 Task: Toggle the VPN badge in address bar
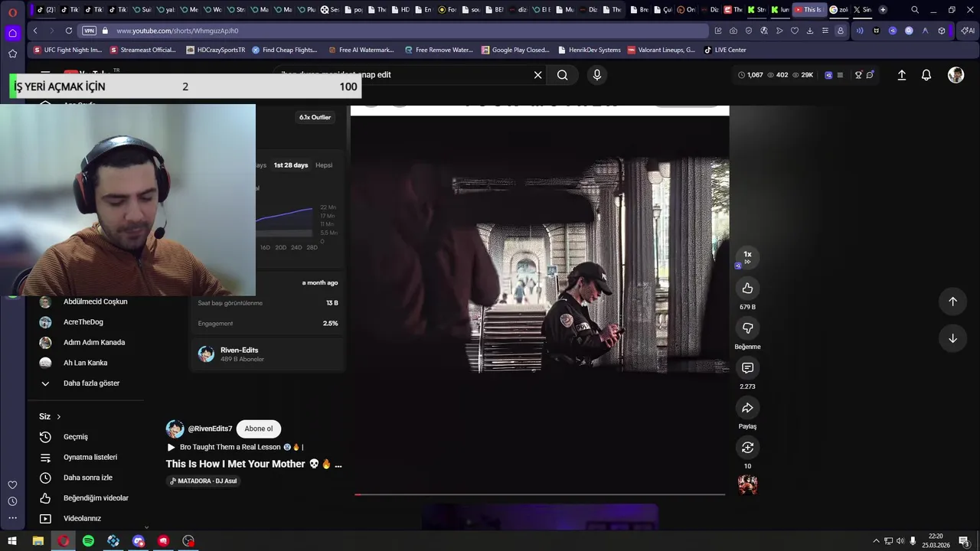pyautogui.click(x=89, y=31)
